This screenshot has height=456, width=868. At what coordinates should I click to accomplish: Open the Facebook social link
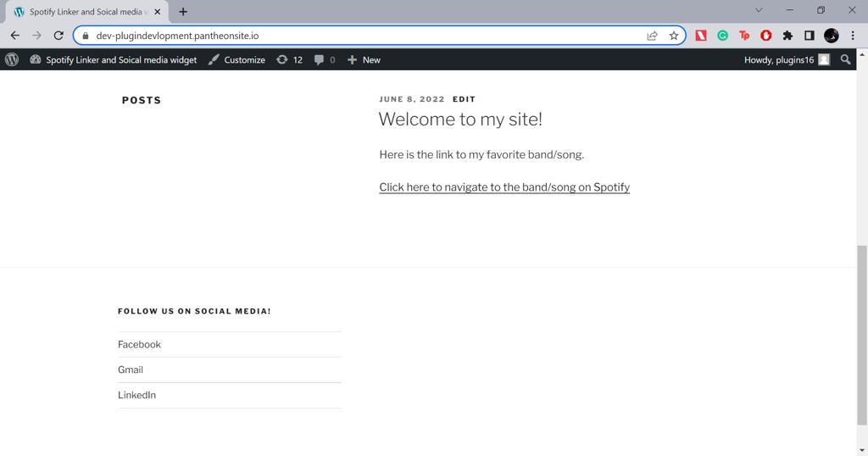coord(140,344)
